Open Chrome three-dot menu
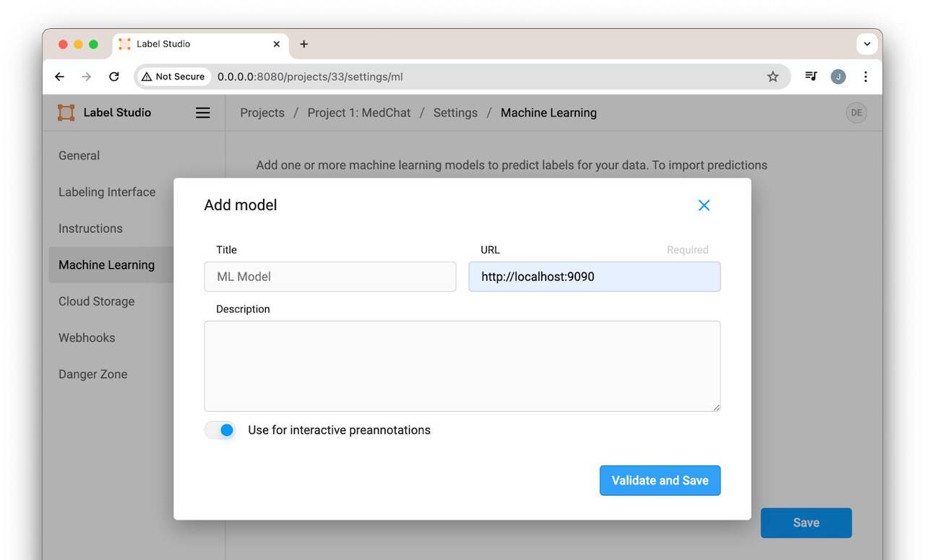925x560 pixels. pos(865,77)
